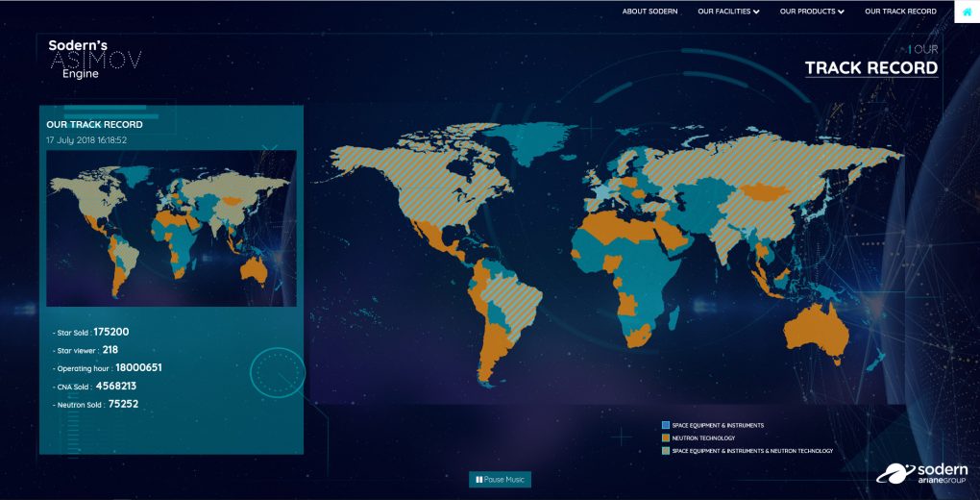Expand the Our Facilities dropdown
This screenshot has height=500, width=980.
pos(728,12)
